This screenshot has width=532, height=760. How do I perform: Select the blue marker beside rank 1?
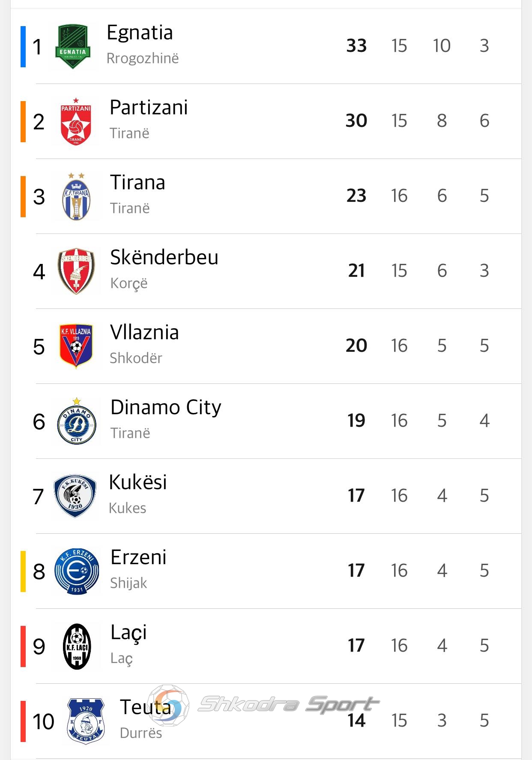coord(23,46)
